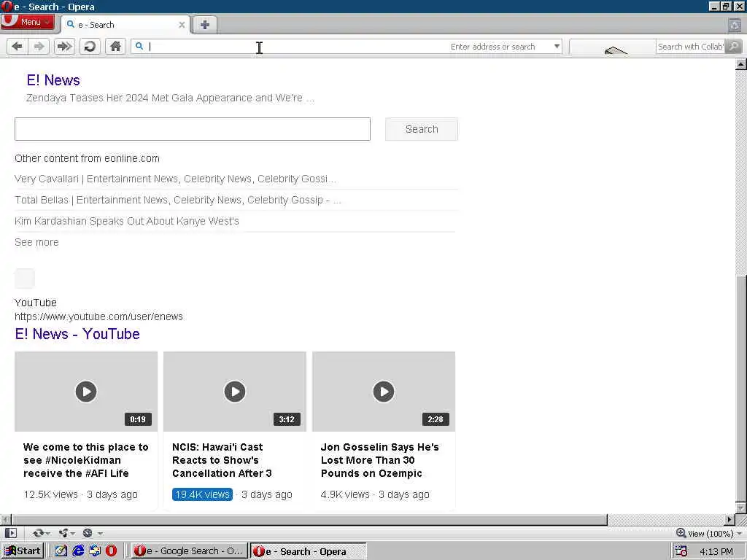Click the "See more" link
This screenshot has width=747, height=560.
36,242
